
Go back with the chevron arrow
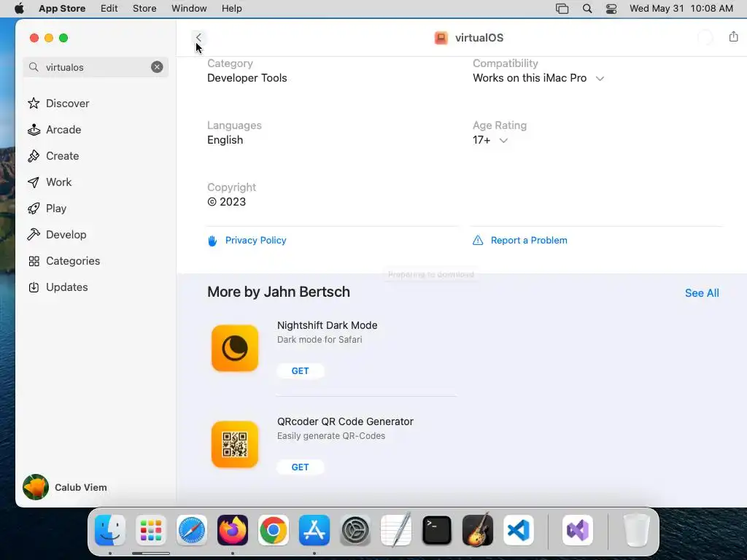pos(198,37)
